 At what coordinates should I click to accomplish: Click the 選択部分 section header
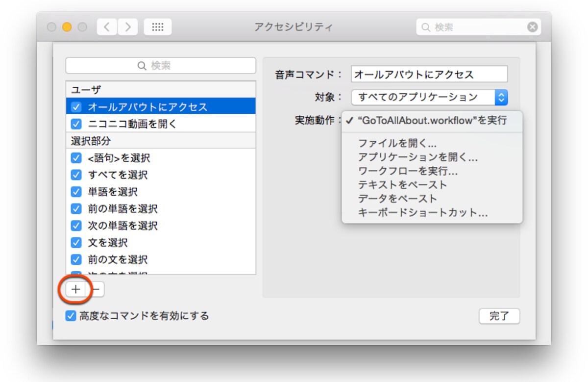(161, 141)
